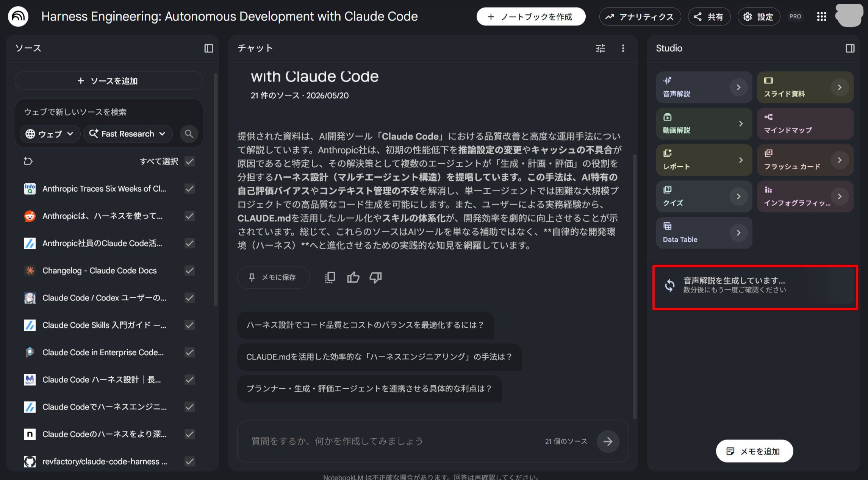Create a マインドマップ mind map
Screen dimensions: 868x480
click(805, 124)
